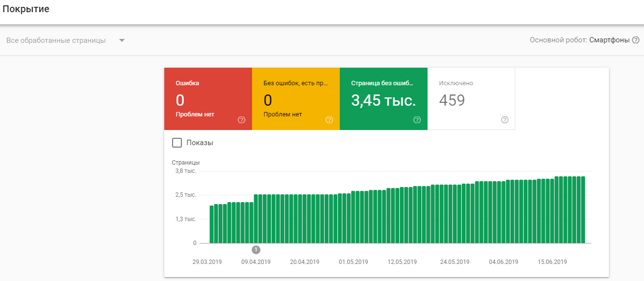Screen dimensions: 644x281
Task: Click the Все обработанные страницы filter text
Action: pyautogui.click(x=56, y=40)
